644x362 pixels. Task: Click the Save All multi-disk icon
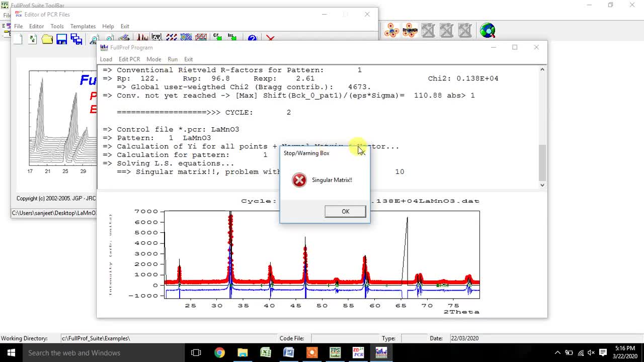point(76,39)
